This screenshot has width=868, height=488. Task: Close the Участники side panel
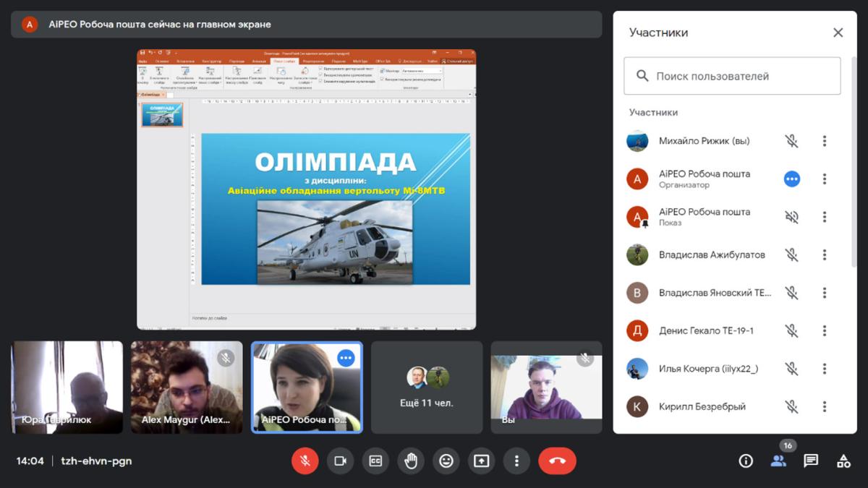(x=838, y=33)
